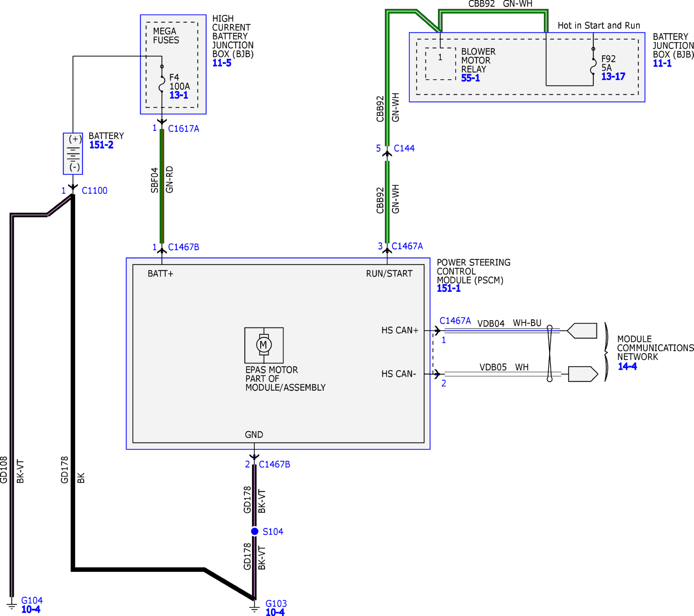Open the 10-4 reference below G104
Viewport: 694px width, 616px height.
(31, 609)
